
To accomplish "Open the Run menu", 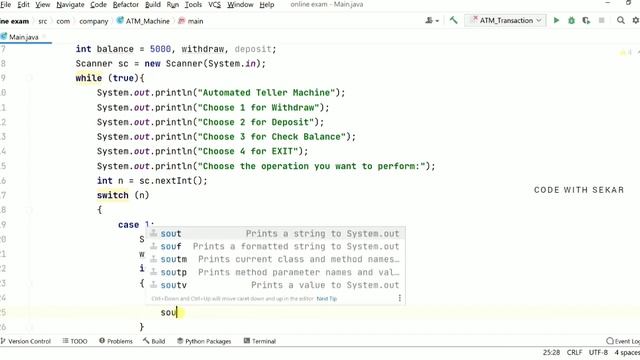I will [173, 4].
